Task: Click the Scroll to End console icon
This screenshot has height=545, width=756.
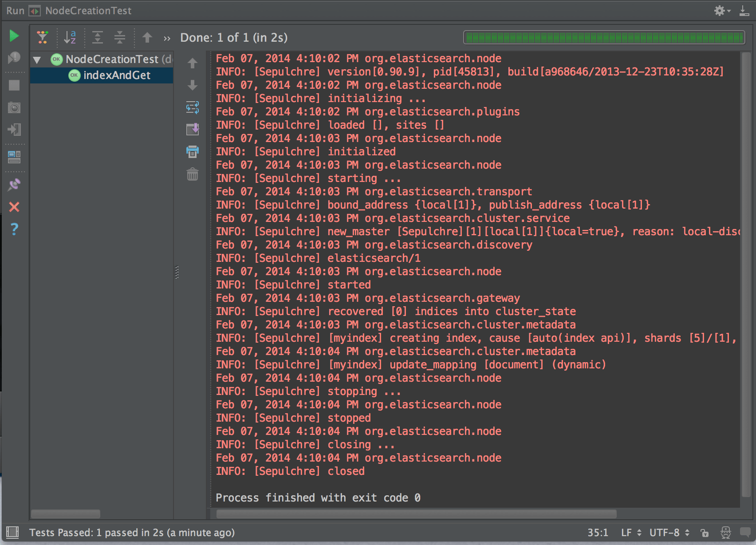Action: [193, 129]
